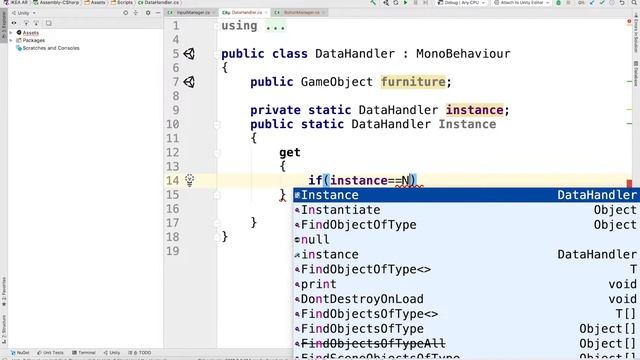640x360 pixels.
Task: Choose DontDestroyOnLoad completion suggestion
Action: click(x=466, y=299)
